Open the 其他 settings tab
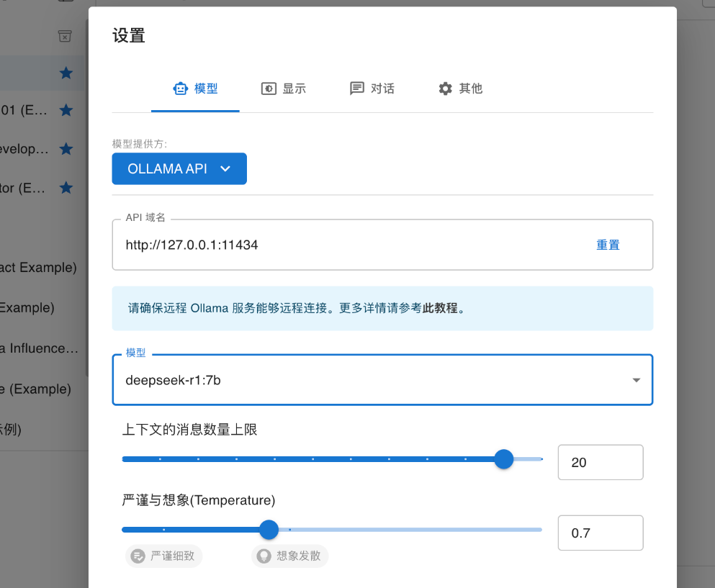This screenshot has height=588, width=715. point(460,89)
